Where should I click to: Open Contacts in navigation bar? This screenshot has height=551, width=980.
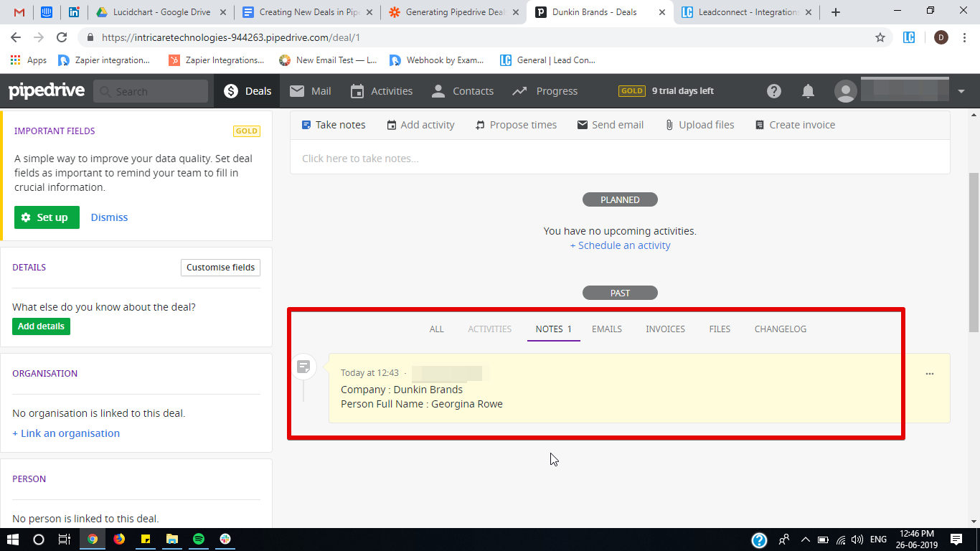click(462, 91)
